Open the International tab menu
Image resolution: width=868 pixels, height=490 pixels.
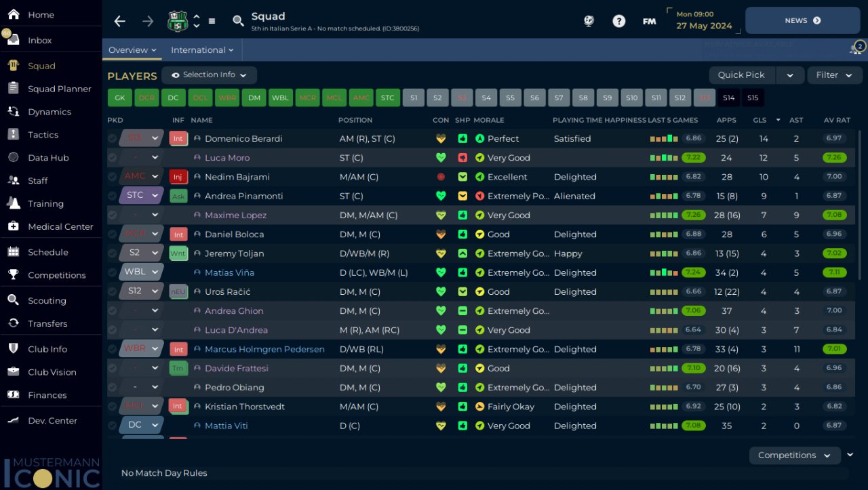(x=202, y=50)
